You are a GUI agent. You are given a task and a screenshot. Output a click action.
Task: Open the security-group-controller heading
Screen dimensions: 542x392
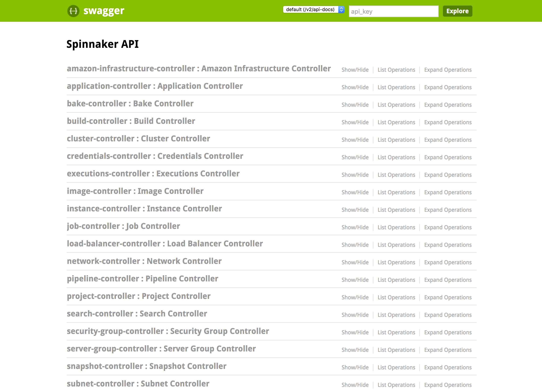coord(168,331)
